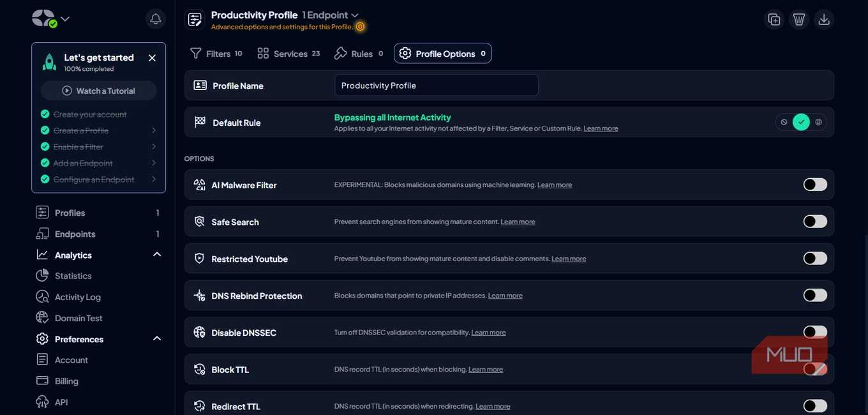This screenshot has width=868, height=415.
Task: Toggle Restricted Youtube switch
Action: 815,259
